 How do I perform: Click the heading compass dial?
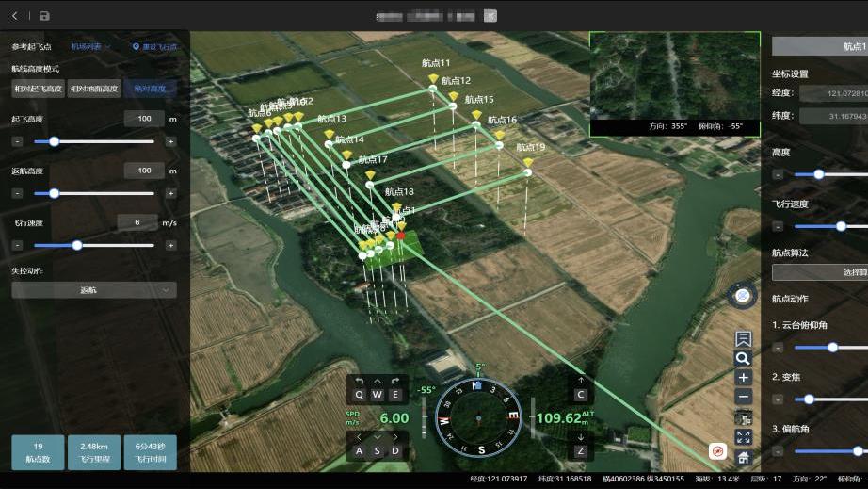click(478, 418)
